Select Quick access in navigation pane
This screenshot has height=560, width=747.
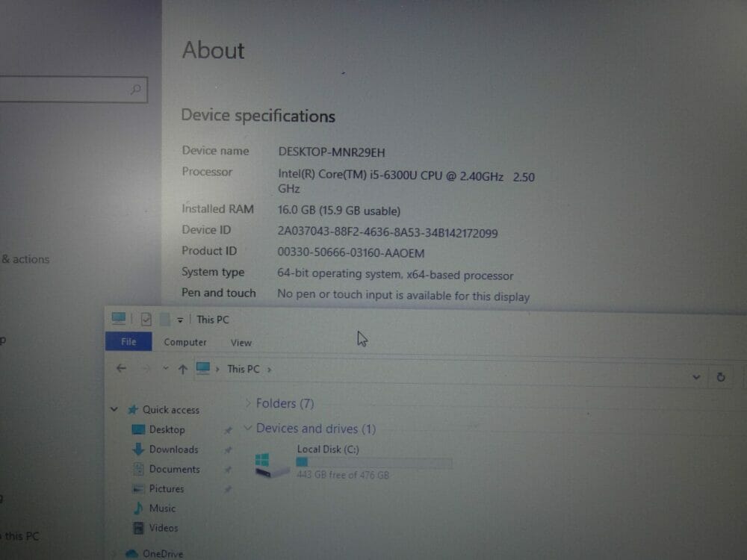pyautogui.click(x=170, y=409)
